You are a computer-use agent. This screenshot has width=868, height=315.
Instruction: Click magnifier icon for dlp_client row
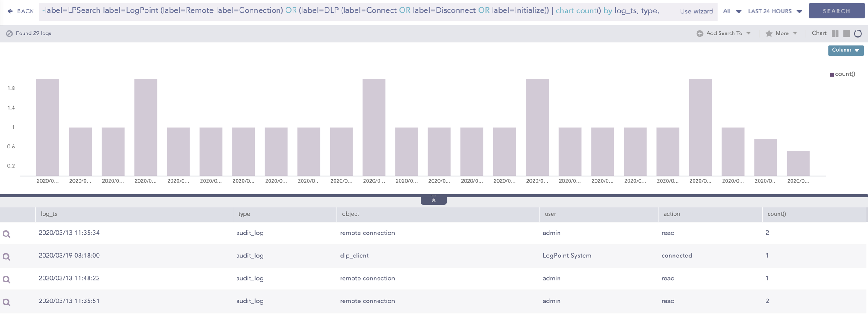[x=7, y=257]
